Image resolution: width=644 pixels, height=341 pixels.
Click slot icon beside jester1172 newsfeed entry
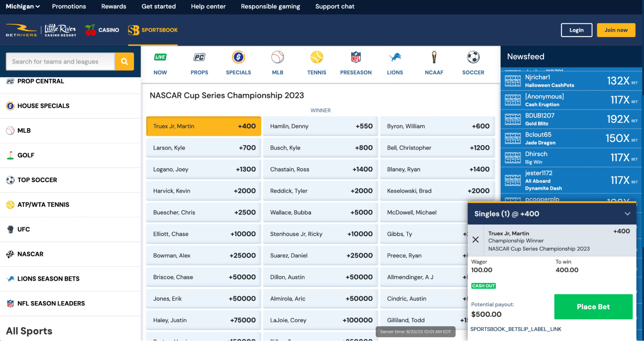point(513,180)
